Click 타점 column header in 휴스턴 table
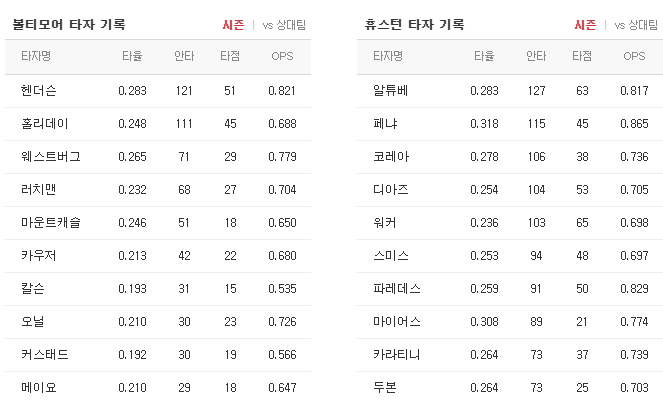663x411 pixels. pos(582,56)
